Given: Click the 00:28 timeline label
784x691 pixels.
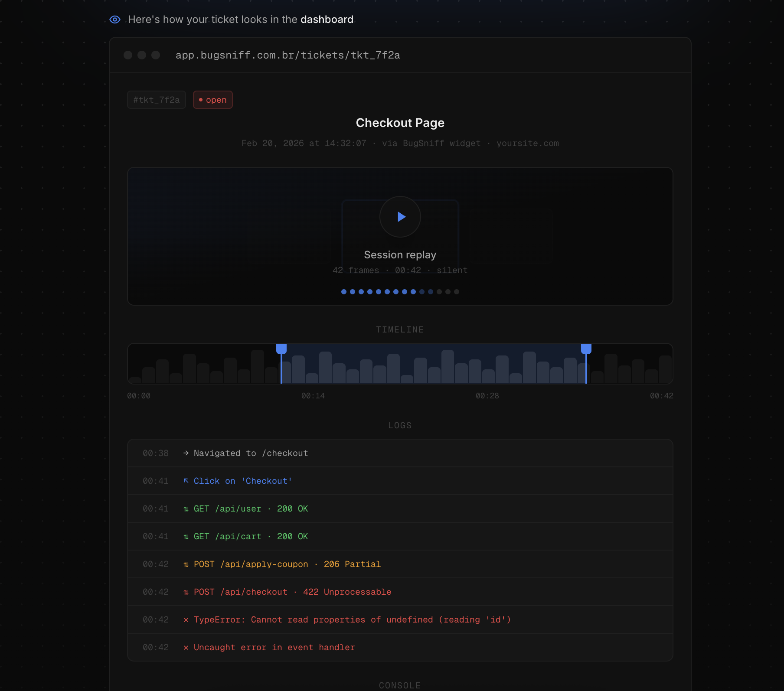Looking at the screenshot, I should [487, 396].
